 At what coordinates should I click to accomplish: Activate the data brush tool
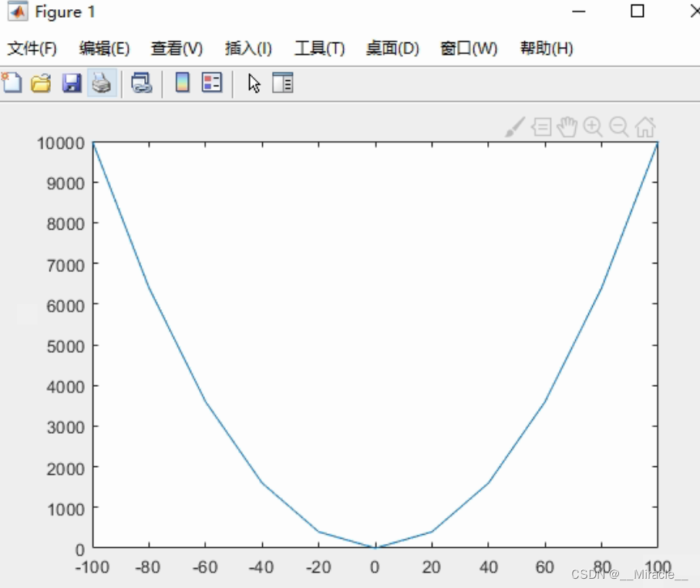(514, 126)
